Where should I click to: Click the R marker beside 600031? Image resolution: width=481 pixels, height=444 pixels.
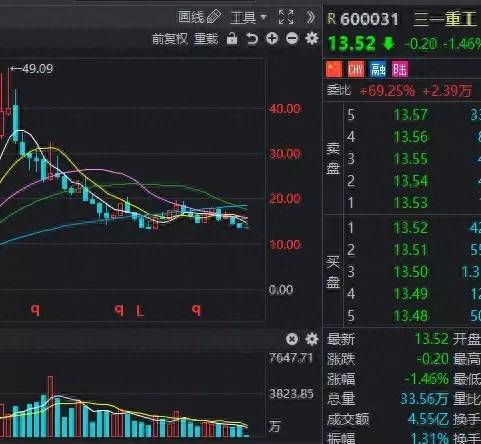tap(332, 19)
